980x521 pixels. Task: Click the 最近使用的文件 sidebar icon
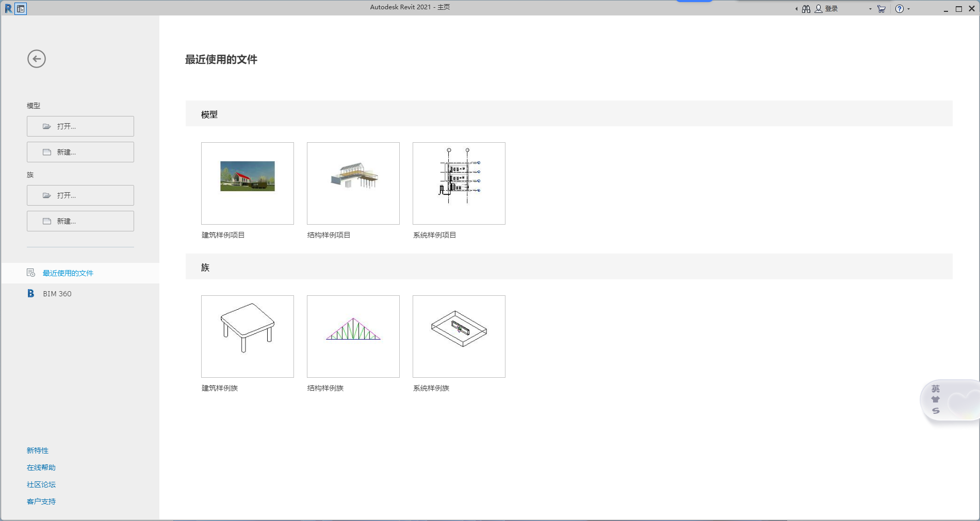click(x=30, y=273)
